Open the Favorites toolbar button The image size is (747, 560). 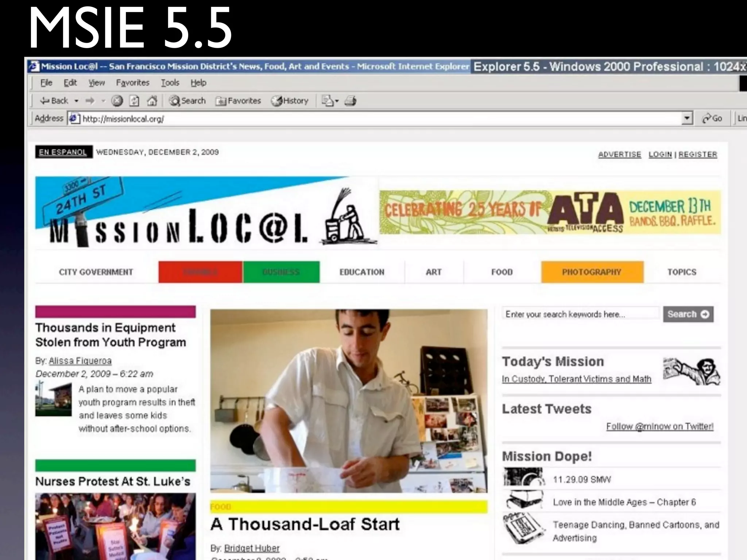point(238,101)
